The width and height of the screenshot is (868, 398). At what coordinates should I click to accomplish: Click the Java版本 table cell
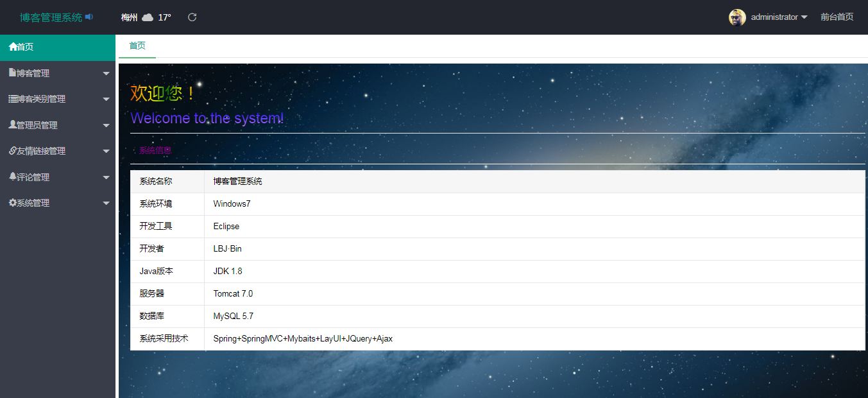tap(167, 272)
